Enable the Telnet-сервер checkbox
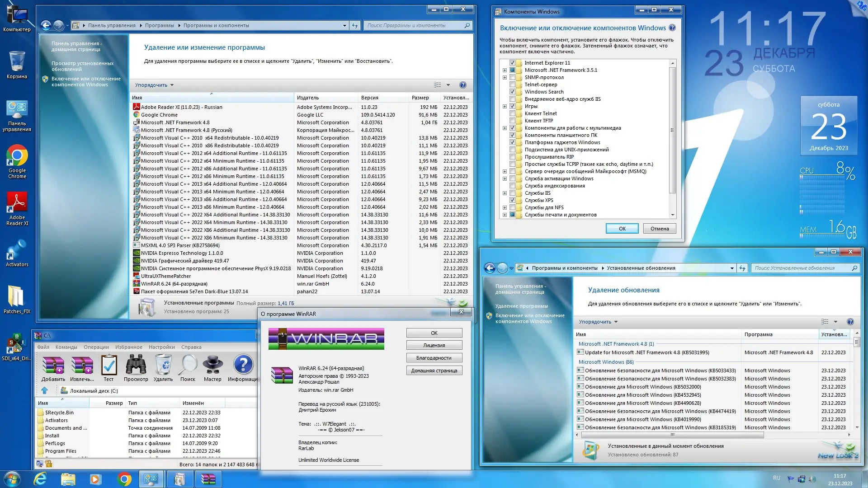This screenshot has width=868, height=488. tap(512, 84)
